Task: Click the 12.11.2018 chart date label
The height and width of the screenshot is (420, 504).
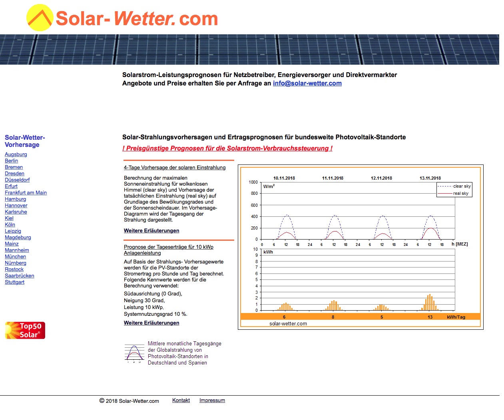Action: click(381, 178)
